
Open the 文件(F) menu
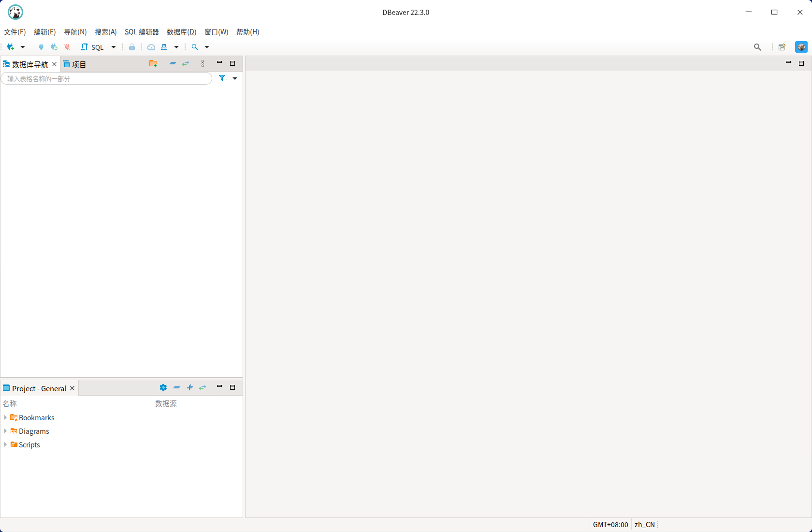(15, 32)
